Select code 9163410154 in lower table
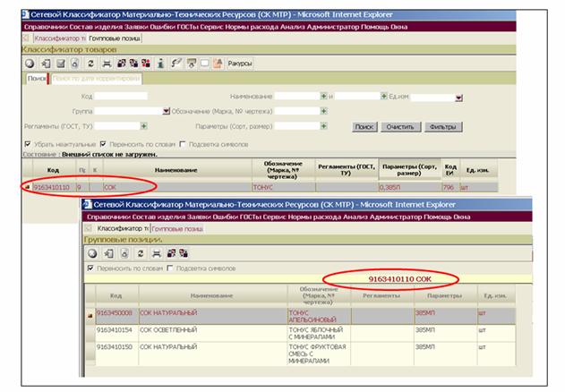Screen dimensions: 565x392 click(x=117, y=333)
